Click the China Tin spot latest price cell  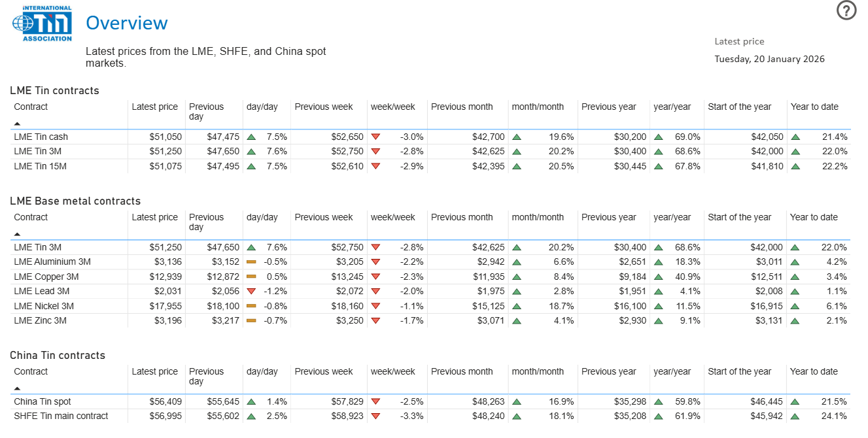165,401
